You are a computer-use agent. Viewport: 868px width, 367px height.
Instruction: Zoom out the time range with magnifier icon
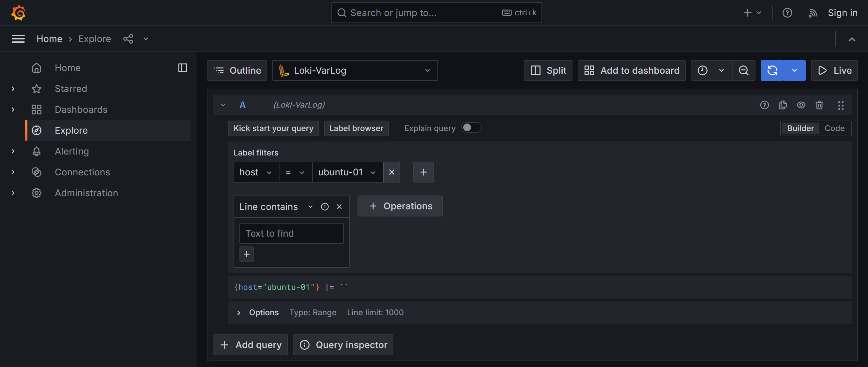coord(744,70)
